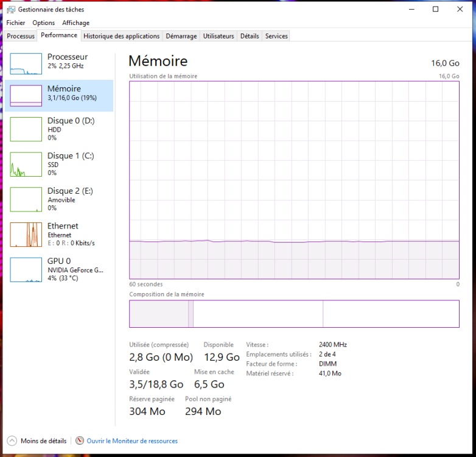Select the Mémoire mini graph in sidebar
Viewport: 476px width, 457px height.
pos(26,96)
